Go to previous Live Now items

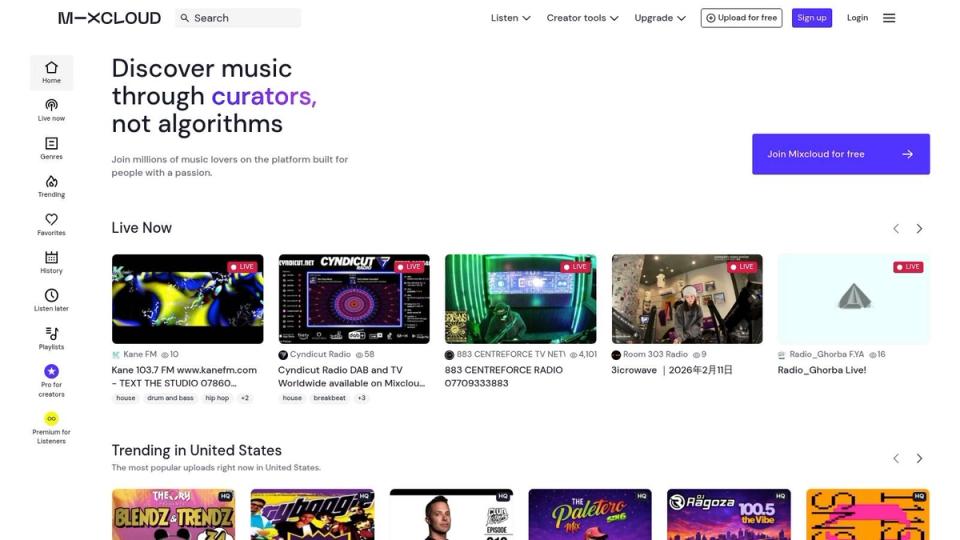click(x=896, y=228)
